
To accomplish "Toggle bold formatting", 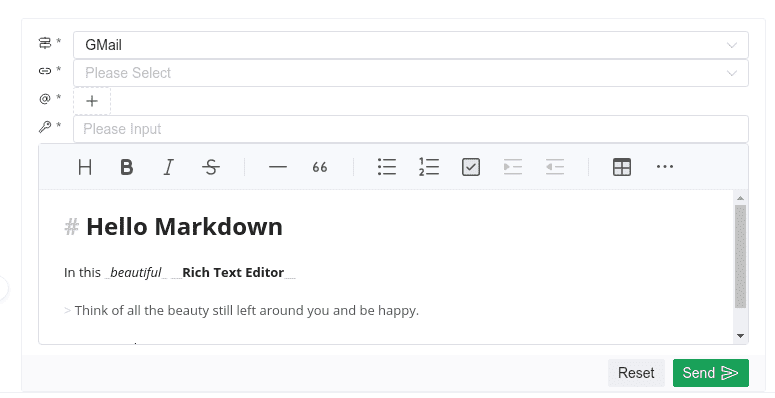I will point(127,167).
